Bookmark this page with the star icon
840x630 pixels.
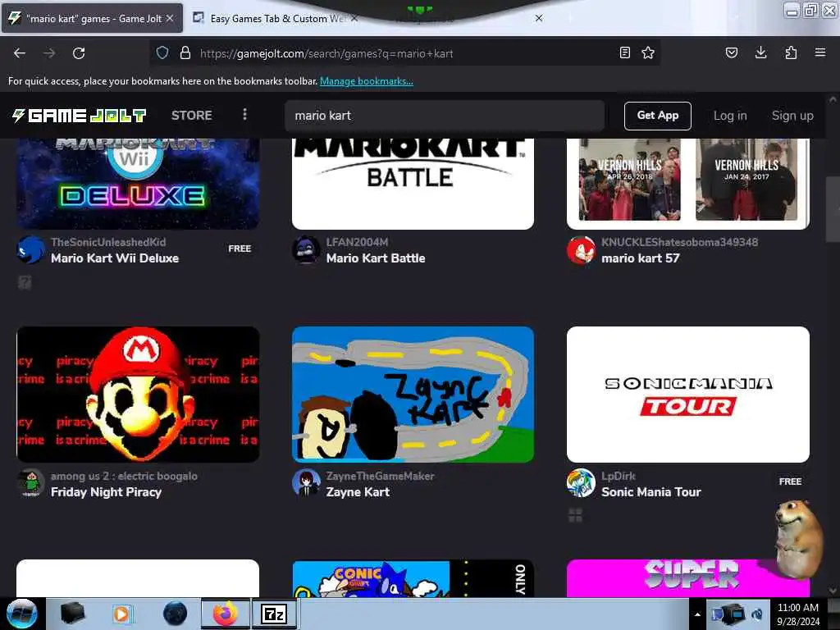pos(648,52)
